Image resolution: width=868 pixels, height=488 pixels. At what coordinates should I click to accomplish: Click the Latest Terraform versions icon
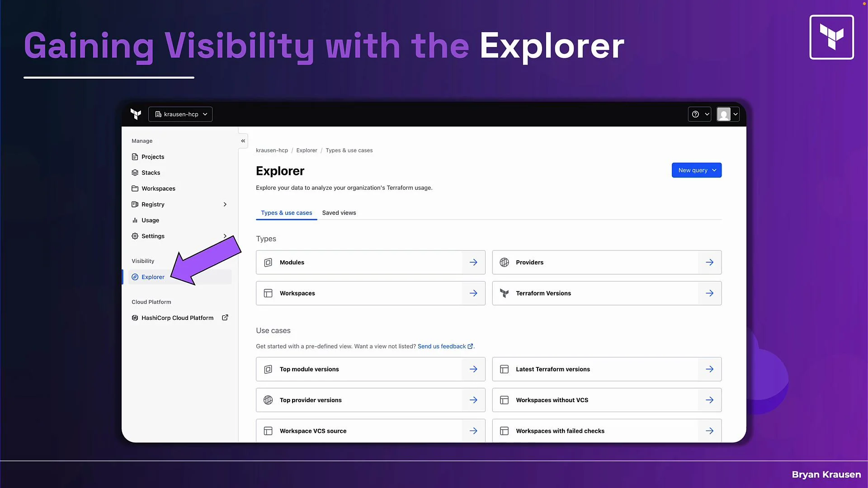(x=504, y=369)
